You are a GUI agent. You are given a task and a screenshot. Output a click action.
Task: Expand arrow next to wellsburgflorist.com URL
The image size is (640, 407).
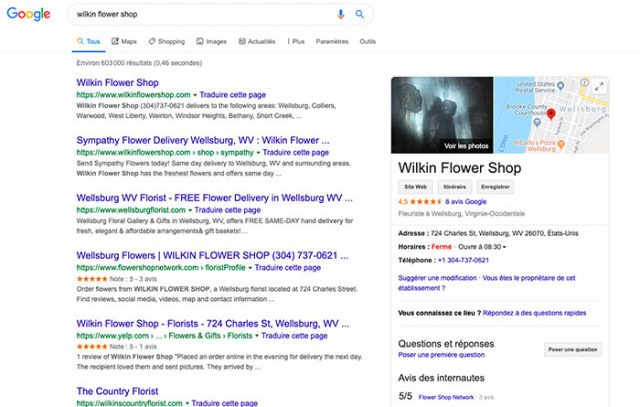click(x=190, y=210)
